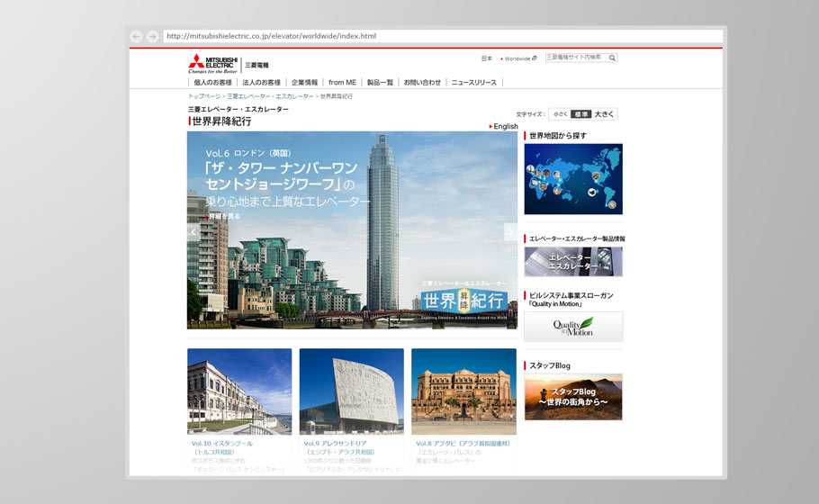The height and width of the screenshot is (504, 819).
Task: Open the お問い合わせ menu item
Action: tap(422, 83)
